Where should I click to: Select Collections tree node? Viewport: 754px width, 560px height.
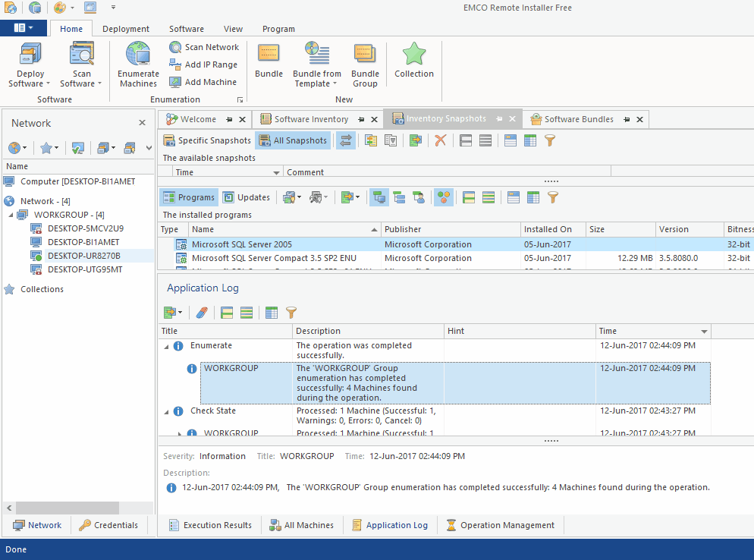pyautogui.click(x=42, y=290)
